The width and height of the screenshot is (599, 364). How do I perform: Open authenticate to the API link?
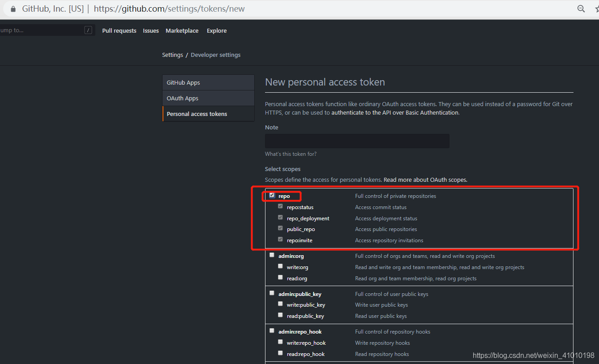click(x=395, y=112)
